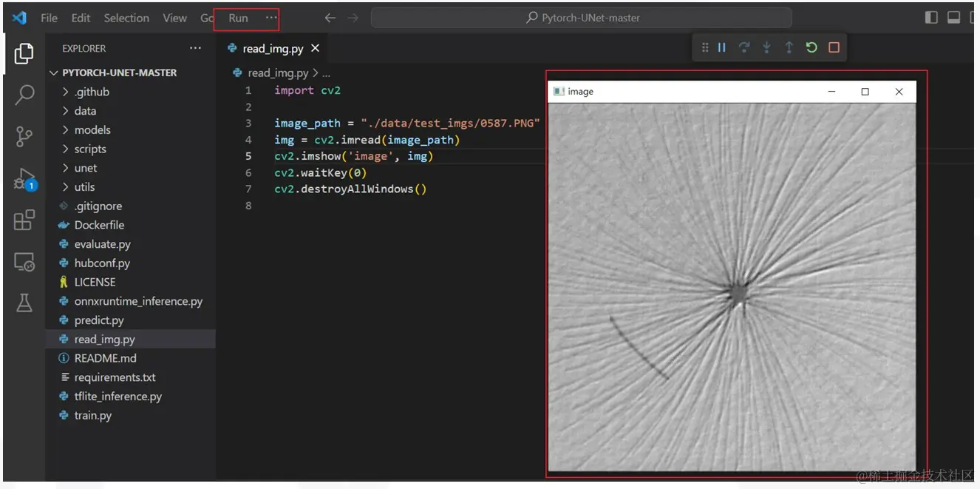Viewport: 980px width, 489px height.
Task: Open the Remote Explorer view
Action: coord(24,261)
